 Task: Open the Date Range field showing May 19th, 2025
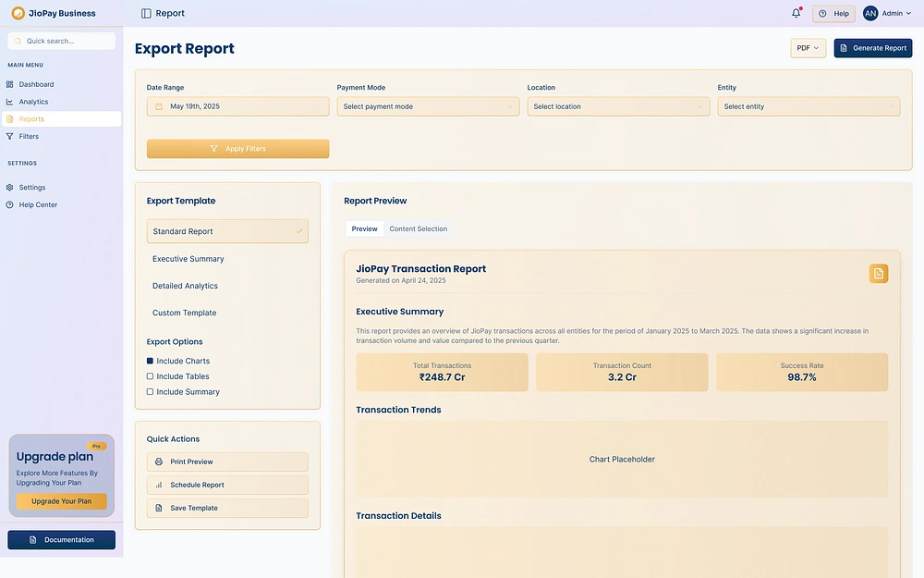(x=238, y=106)
